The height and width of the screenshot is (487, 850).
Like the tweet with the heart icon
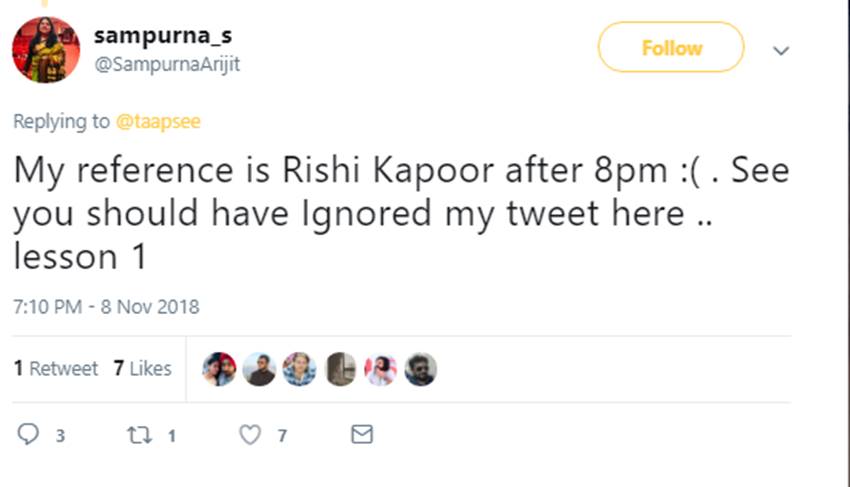(x=250, y=435)
